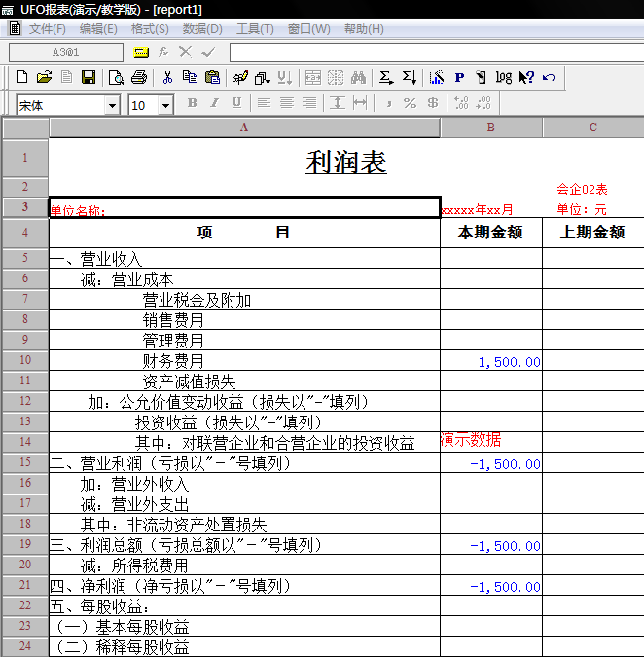The width and height of the screenshot is (644, 657).
Task: Open print preview icon
Action: (x=116, y=77)
